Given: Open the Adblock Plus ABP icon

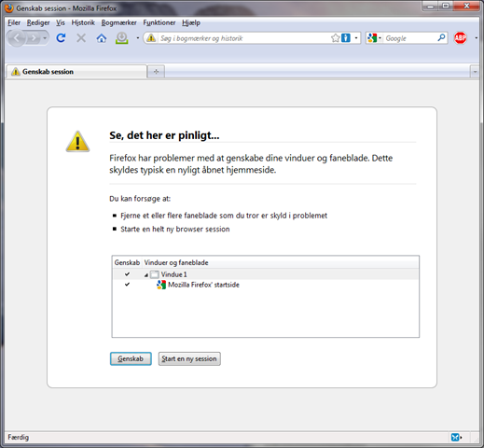Looking at the screenshot, I should 461,38.
